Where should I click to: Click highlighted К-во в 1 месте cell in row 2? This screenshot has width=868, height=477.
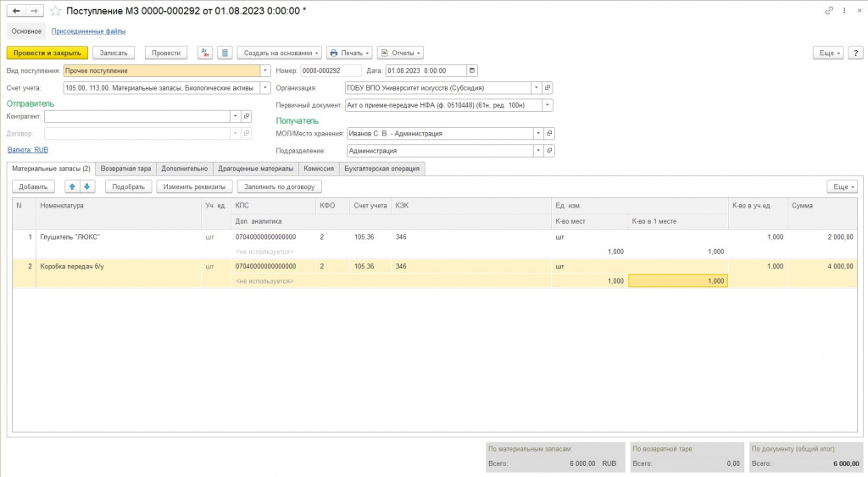coord(678,281)
